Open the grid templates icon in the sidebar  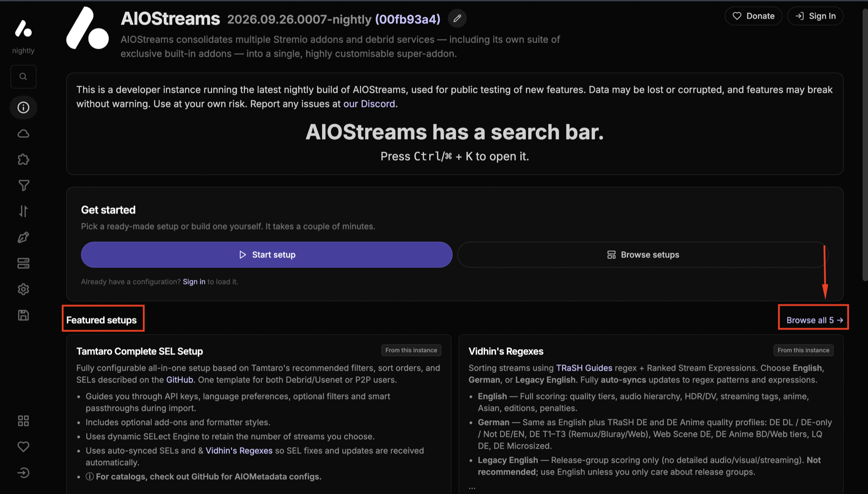pos(23,421)
